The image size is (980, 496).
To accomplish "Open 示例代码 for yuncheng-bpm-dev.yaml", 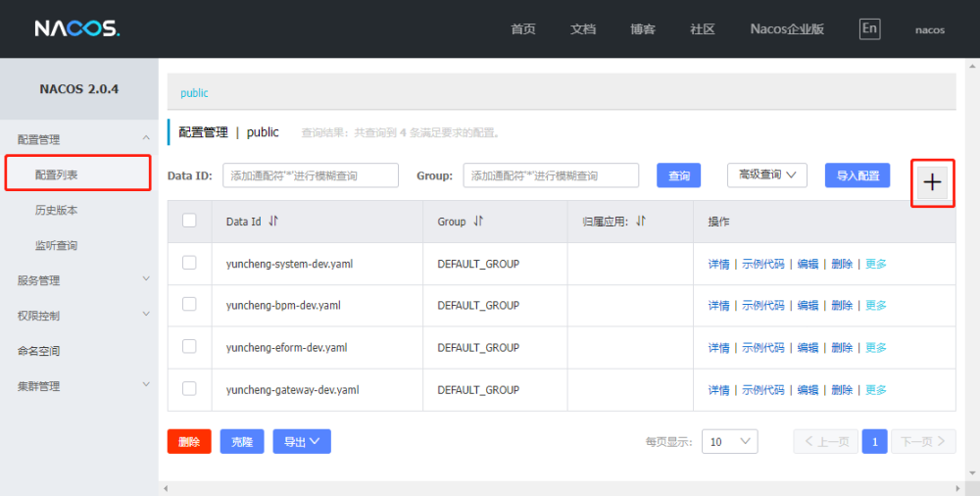I will click(x=763, y=305).
